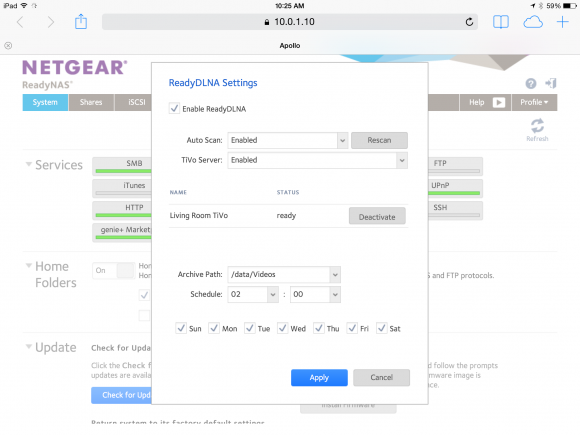Click the genie+ Marketplace service button
This screenshot has height=435, width=580.
click(122, 232)
